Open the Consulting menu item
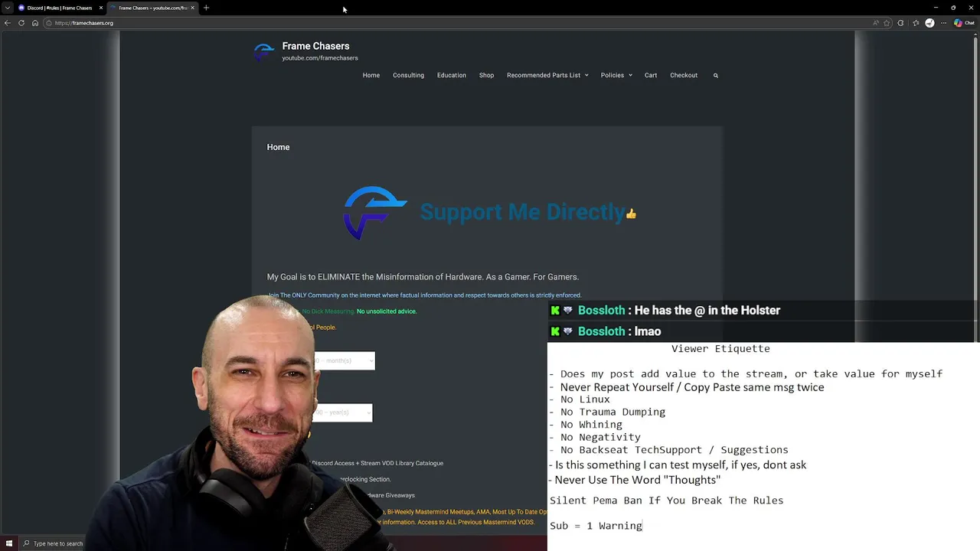The image size is (980, 551). 408,75
